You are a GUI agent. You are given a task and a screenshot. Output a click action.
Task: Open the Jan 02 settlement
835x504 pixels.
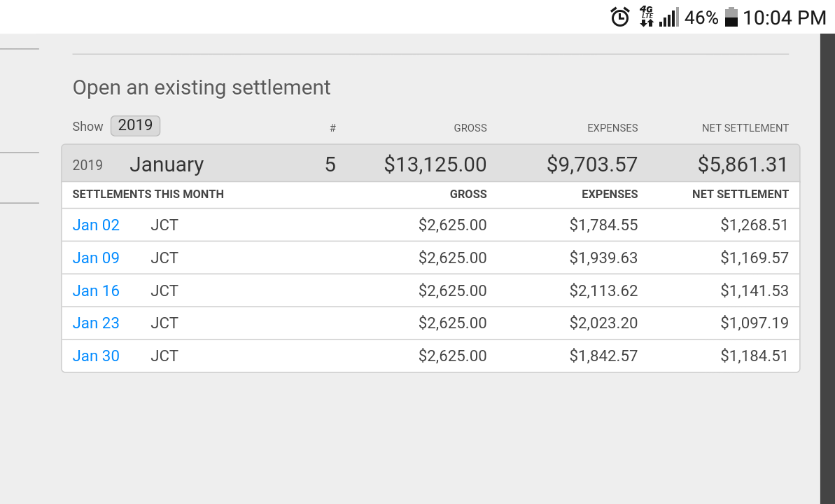(x=96, y=225)
